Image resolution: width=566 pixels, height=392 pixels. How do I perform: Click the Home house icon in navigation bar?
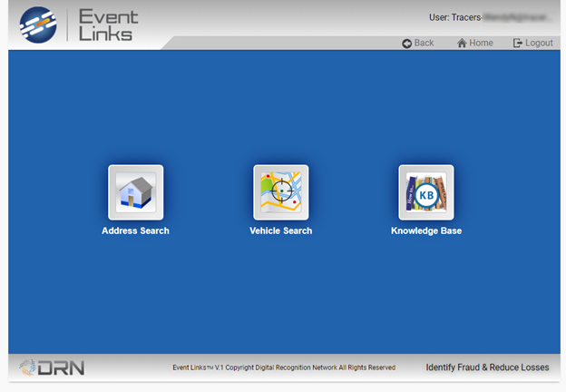(462, 44)
